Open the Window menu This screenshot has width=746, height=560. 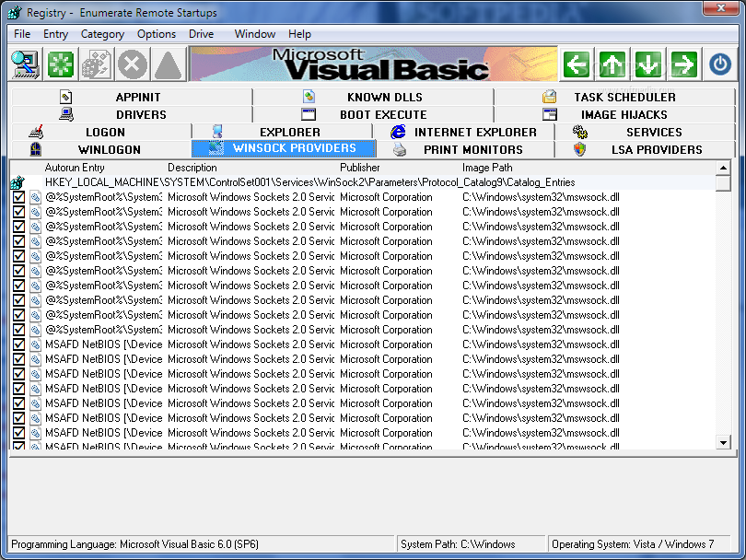coord(255,34)
